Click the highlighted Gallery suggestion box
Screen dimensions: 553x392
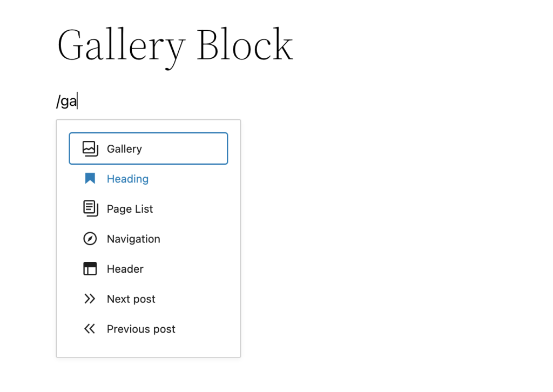pyautogui.click(x=148, y=148)
